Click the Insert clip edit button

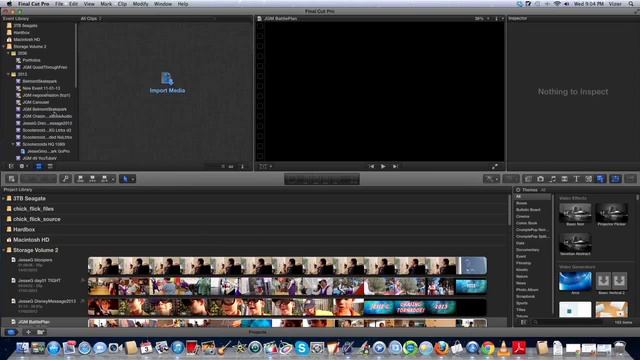click(x=93, y=179)
